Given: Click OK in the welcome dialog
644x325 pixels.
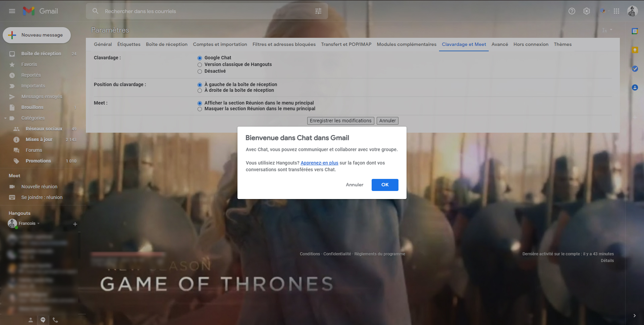Looking at the screenshot, I should tap(385, 185).
